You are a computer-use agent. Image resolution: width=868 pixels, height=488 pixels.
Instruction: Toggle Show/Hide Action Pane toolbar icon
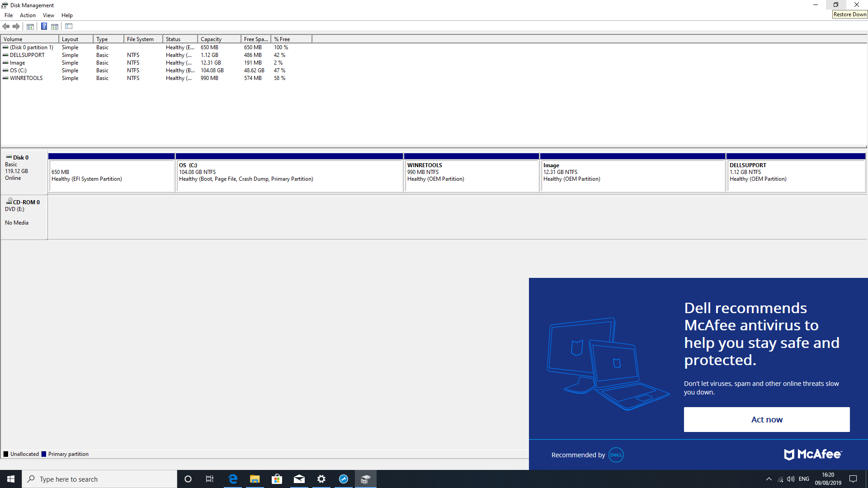(x=55, y=26)
